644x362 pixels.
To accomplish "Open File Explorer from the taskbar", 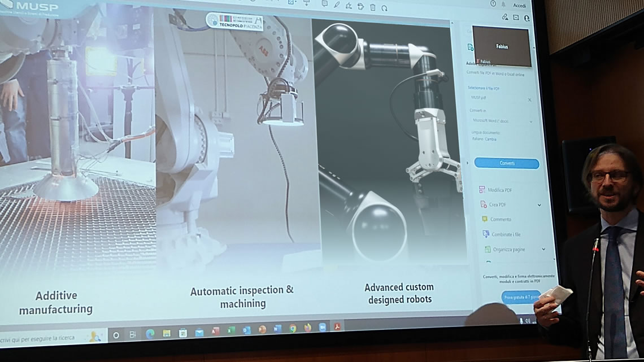I will click(x=166, y=333).
